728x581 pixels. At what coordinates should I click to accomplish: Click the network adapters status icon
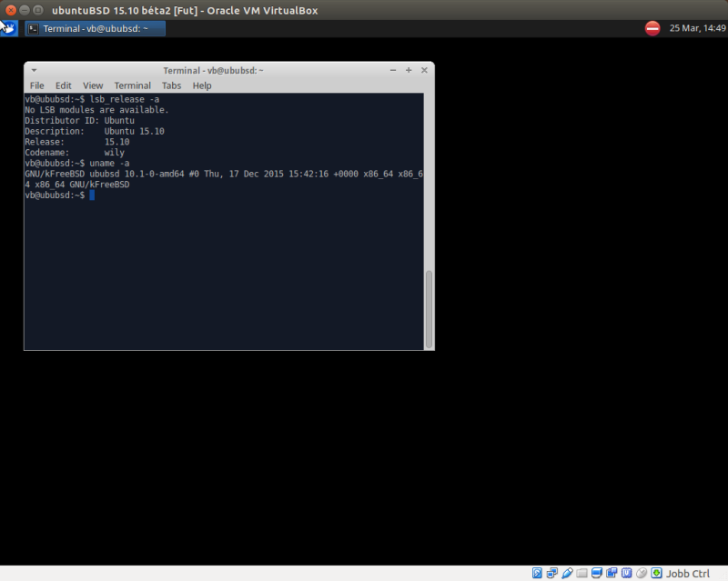[x=551, y=573]
